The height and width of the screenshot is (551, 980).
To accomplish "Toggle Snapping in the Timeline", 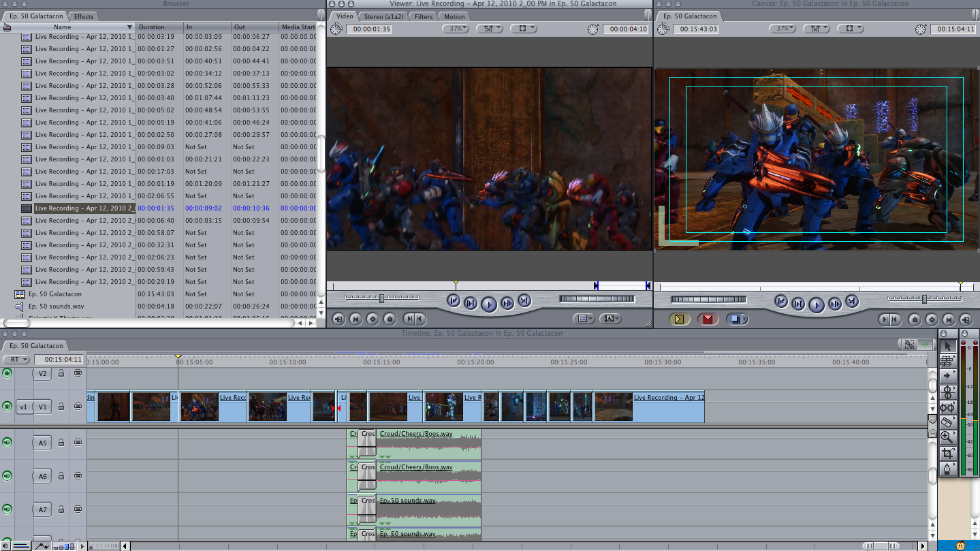I will 925,345.
